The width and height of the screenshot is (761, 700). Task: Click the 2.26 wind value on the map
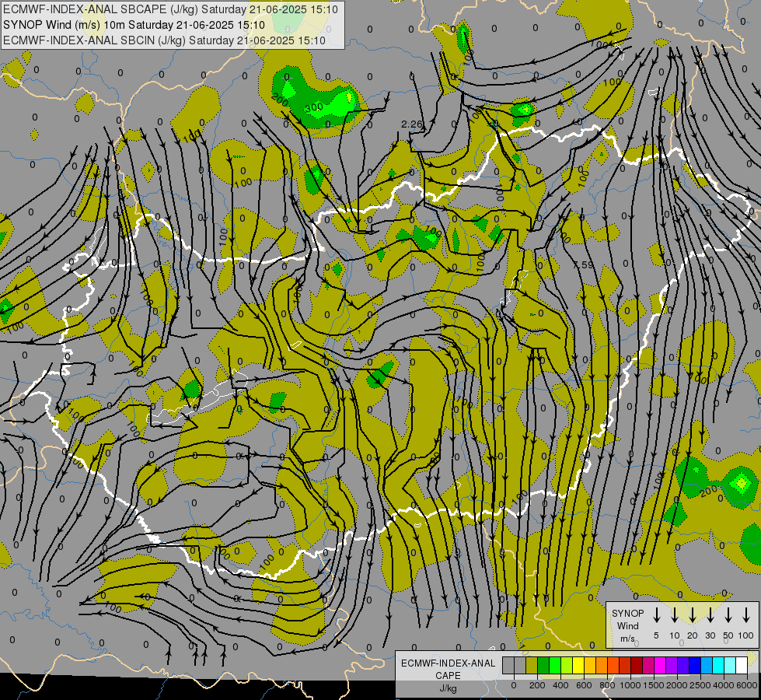click(x=411, y=124)
